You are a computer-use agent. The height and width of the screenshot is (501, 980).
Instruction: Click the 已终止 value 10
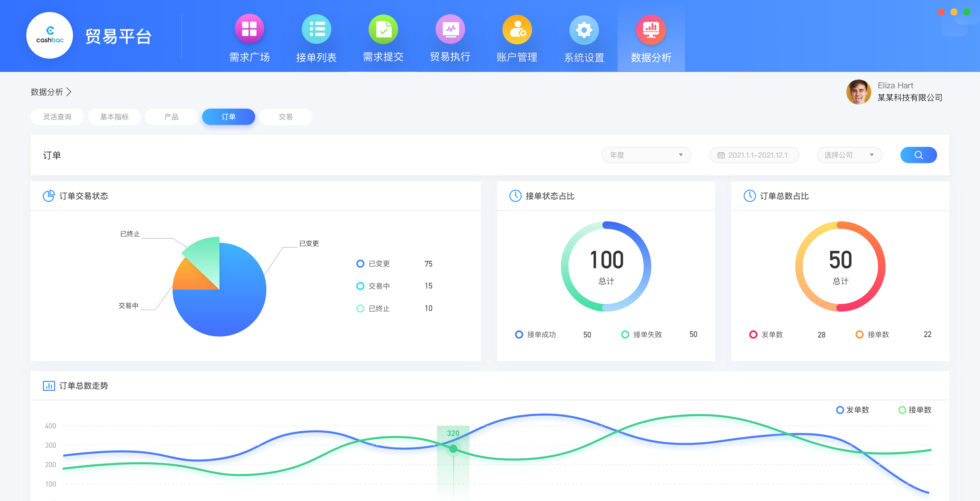pyautogui.click(x=428, y=308)
